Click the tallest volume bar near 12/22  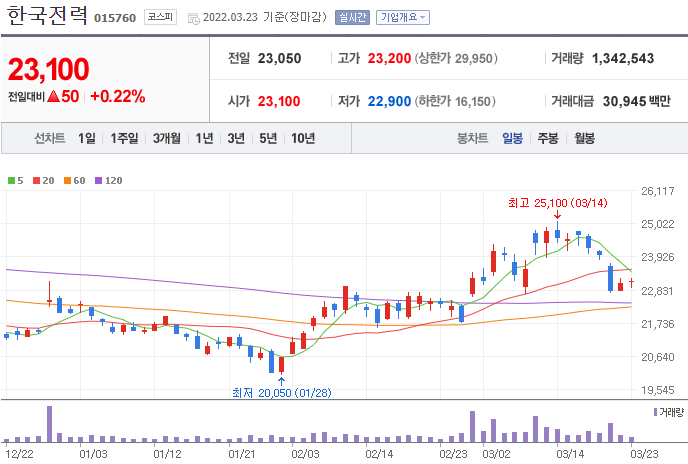pyautogui.click(x=50, y=424)
